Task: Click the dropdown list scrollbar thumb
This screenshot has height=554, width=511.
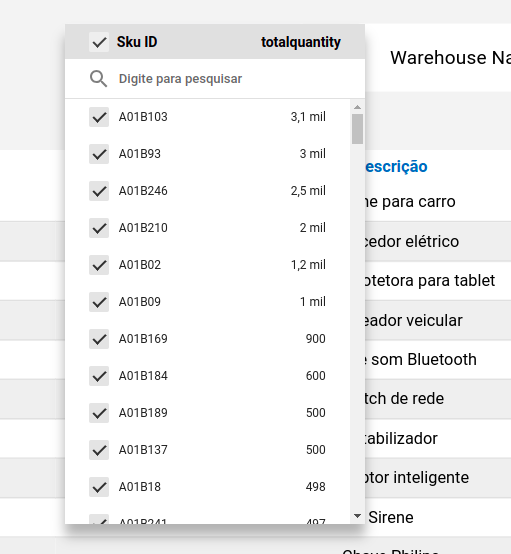Action: click(357, 129)
